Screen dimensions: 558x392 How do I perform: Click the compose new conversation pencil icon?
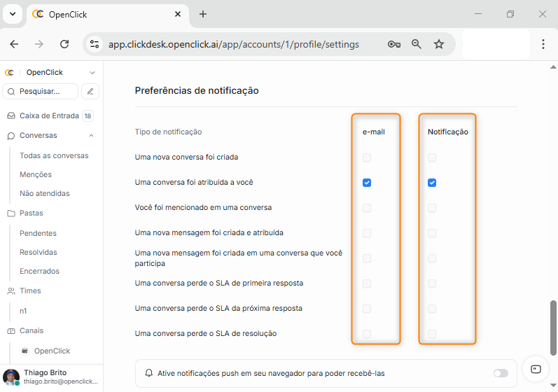[90, 91]
